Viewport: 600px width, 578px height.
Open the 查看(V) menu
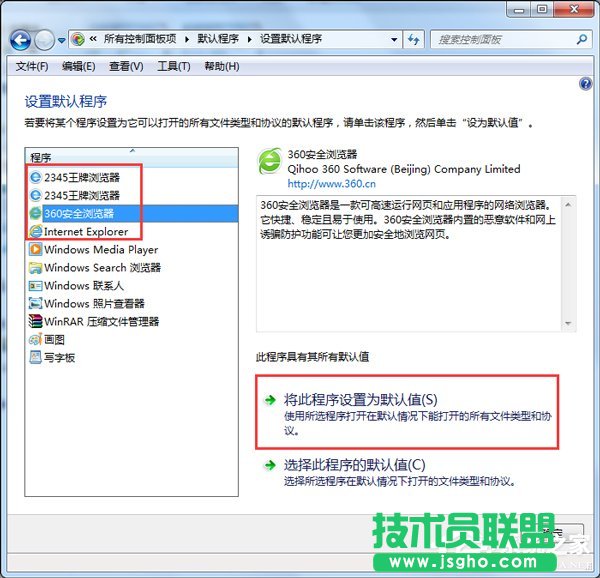tap(126, 67)
